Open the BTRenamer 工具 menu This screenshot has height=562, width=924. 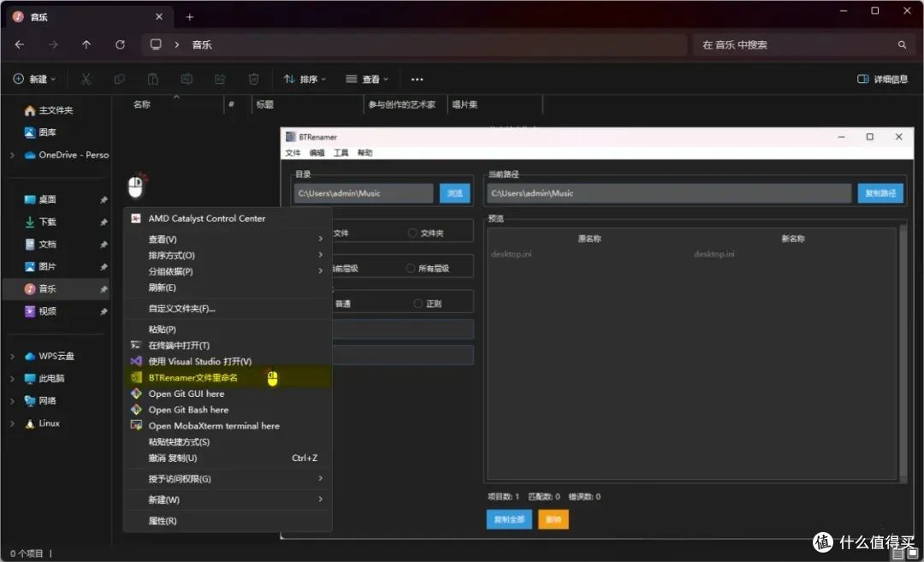pyautogui.click(x=341, y=153)
